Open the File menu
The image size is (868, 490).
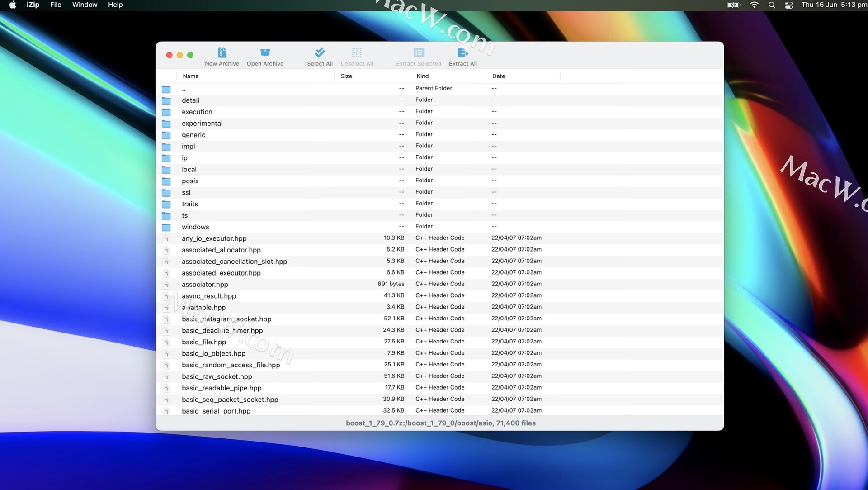[56, 5]
